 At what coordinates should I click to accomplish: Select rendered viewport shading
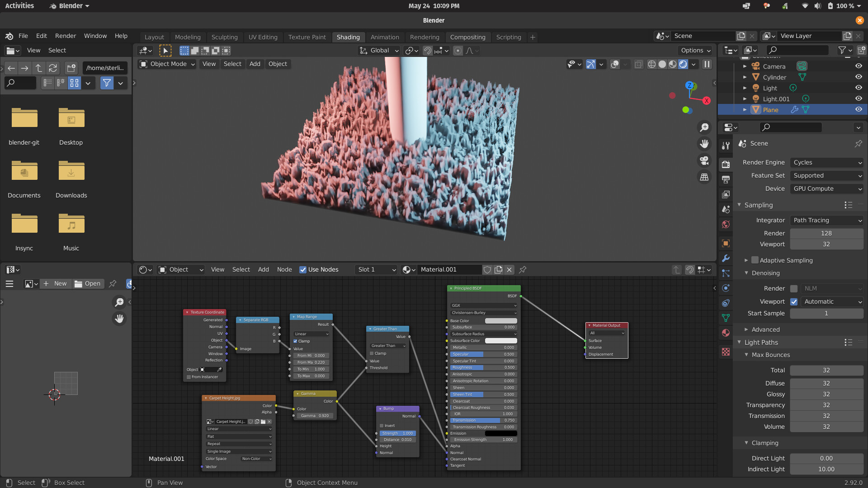pos(683,64)
